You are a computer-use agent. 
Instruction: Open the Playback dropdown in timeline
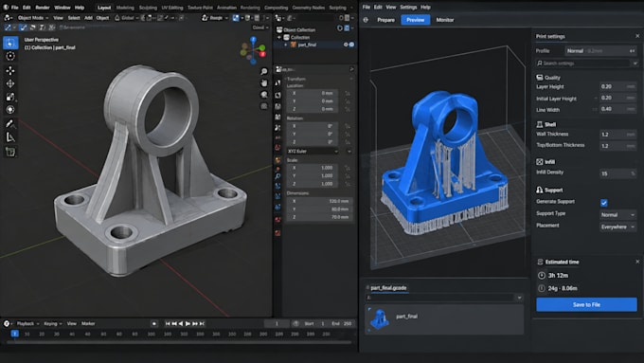tap(27, 323)
